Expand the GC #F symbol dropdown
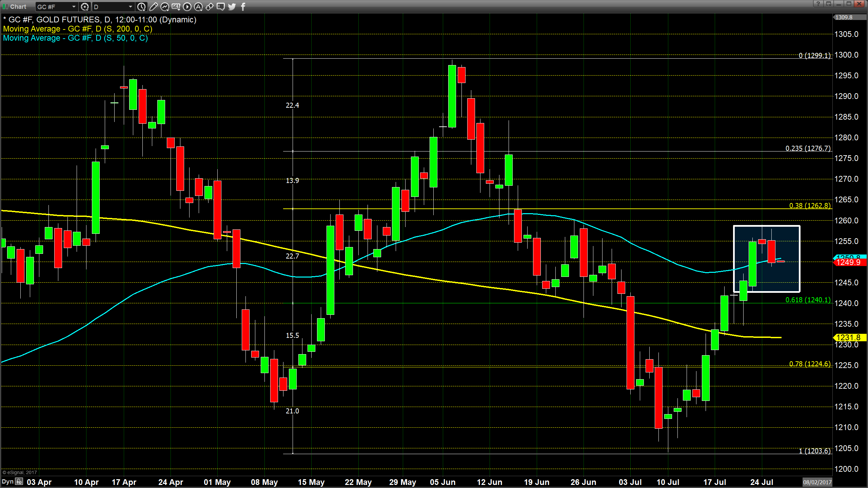The image size is (868, 488). 74,6
